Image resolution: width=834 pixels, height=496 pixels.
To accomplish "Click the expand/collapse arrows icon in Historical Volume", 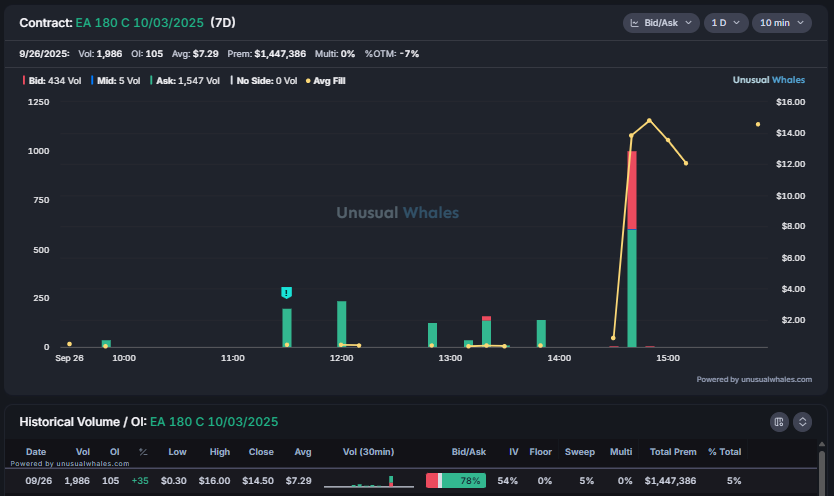I will (802, 422).
